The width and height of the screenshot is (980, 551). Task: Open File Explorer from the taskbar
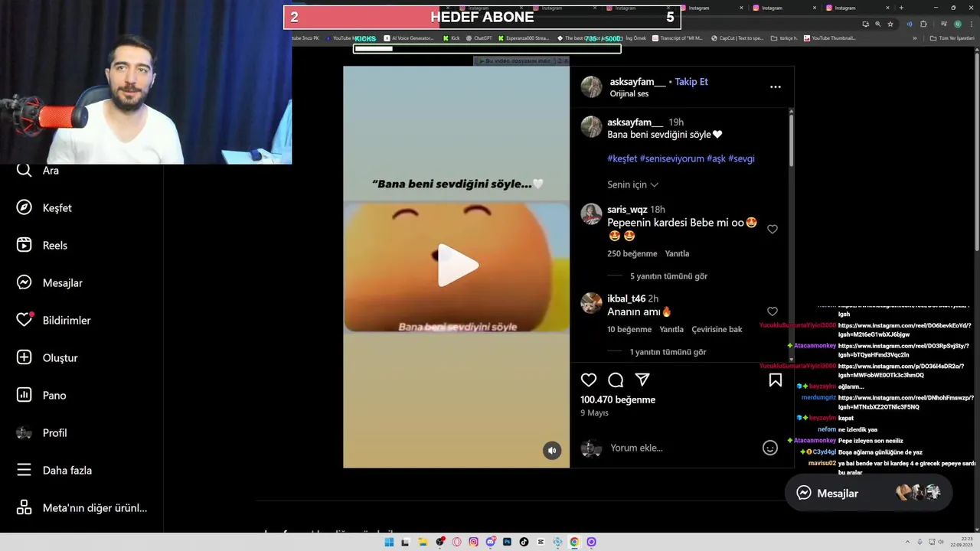(x=423, y=542)
